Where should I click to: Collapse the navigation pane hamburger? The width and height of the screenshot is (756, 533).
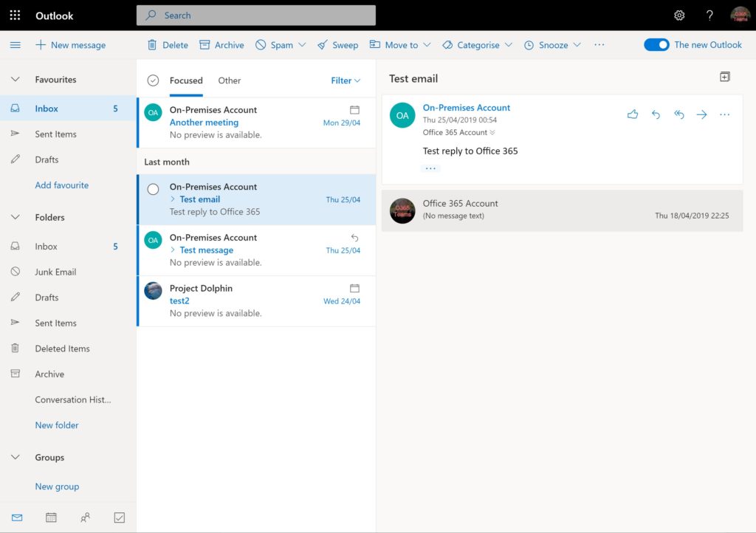coord(16,45)
